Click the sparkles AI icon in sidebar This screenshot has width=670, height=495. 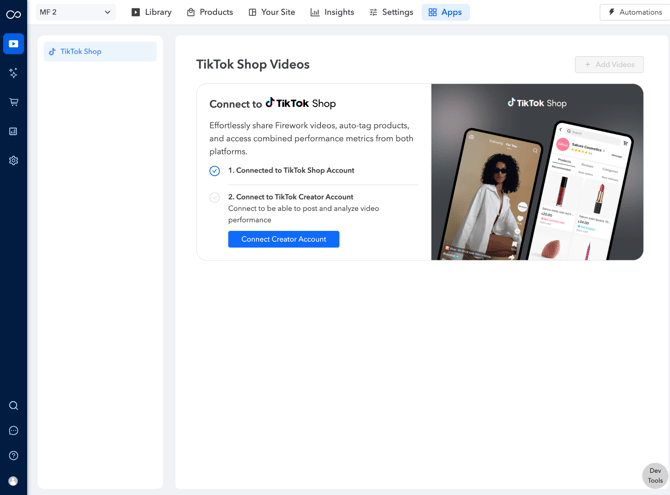point(13,73)
